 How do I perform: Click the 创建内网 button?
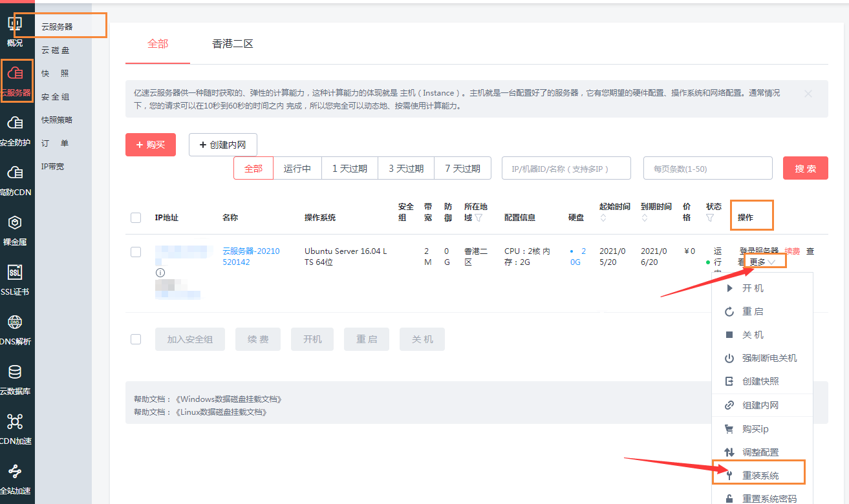[x=223, y=145]
